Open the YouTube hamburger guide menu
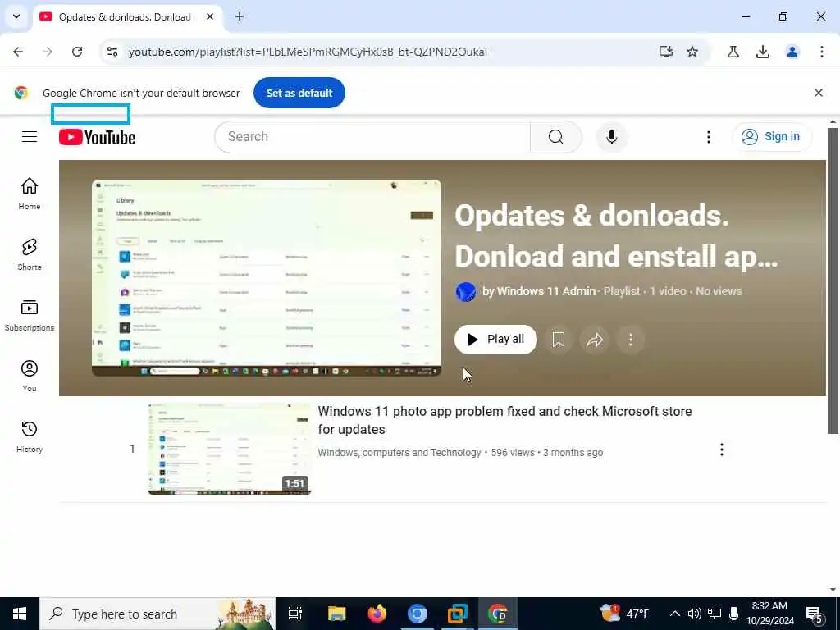The image size is (840, 630). coord(30,137)
